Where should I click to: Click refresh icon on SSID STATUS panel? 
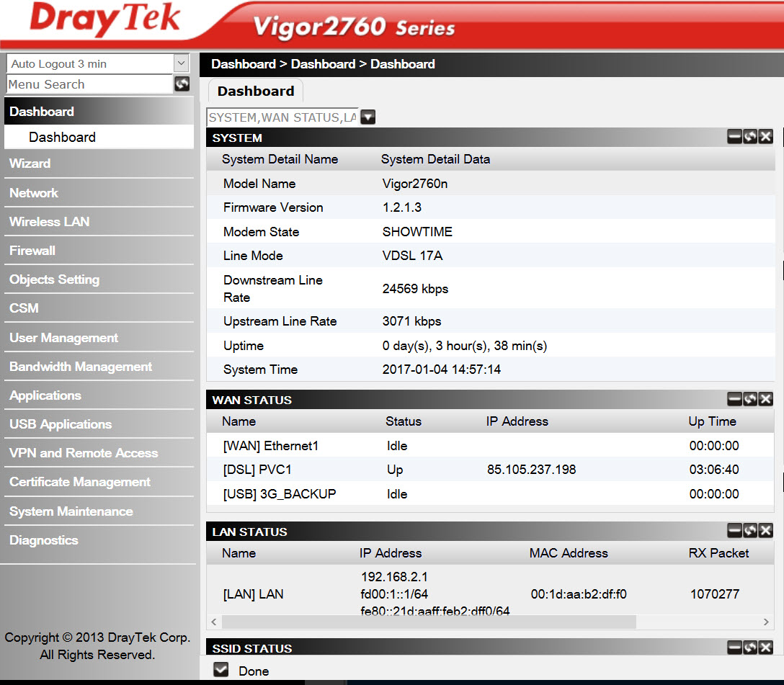coord(750,648)
